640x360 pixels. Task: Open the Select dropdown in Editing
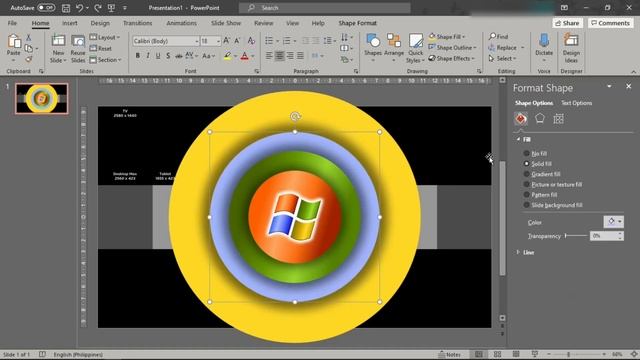[x=503, y=59]
